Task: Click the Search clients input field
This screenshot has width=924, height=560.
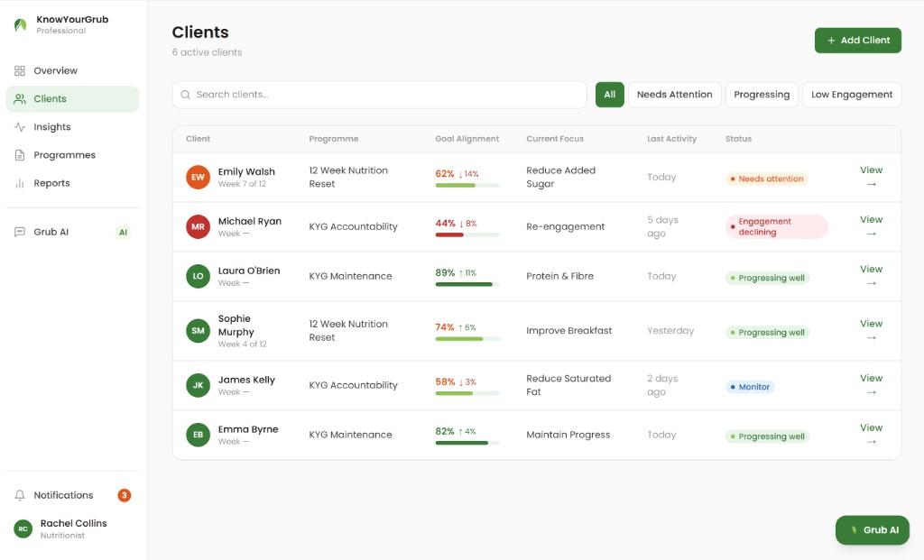Action: click(x=380, y=95)
